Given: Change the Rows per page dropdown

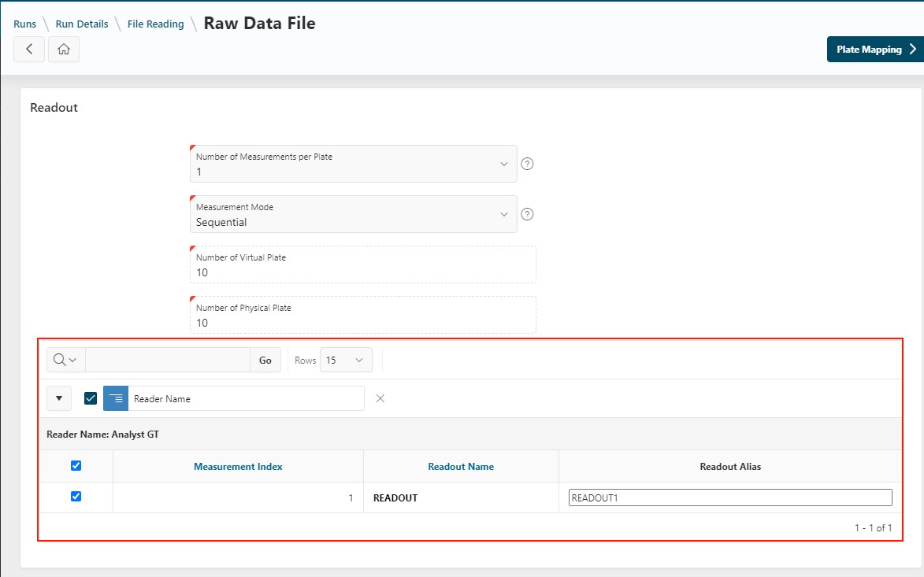Looking at the screenshot, I should tap(346, 361).
